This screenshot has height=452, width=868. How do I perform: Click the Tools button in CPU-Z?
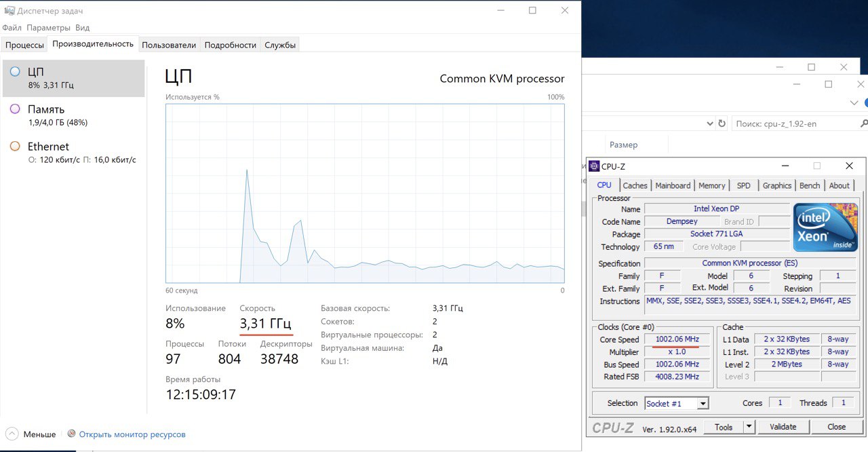coord(724,427)
